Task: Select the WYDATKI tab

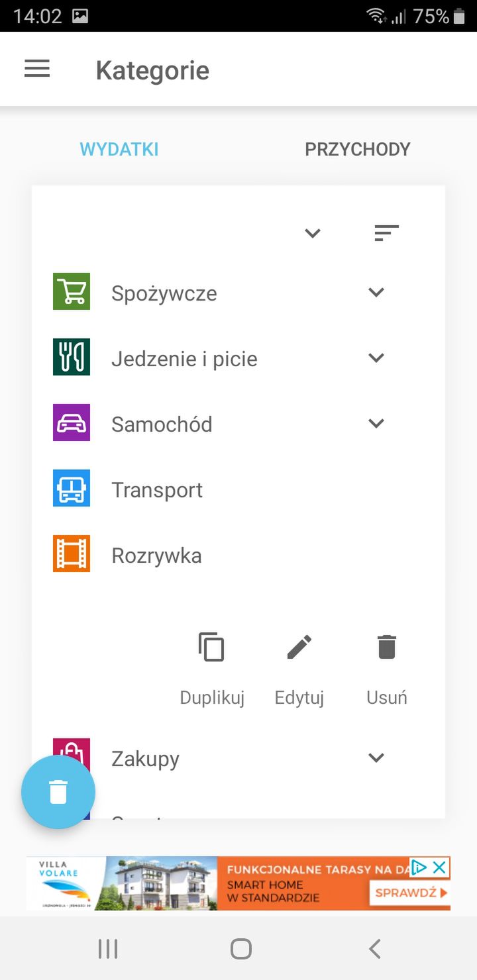Action: (119, 149)
